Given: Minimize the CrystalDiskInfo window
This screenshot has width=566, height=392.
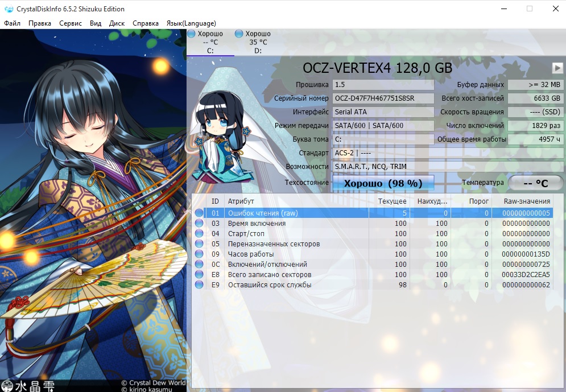Looking at the screenshot, I should tap(504, 9).
